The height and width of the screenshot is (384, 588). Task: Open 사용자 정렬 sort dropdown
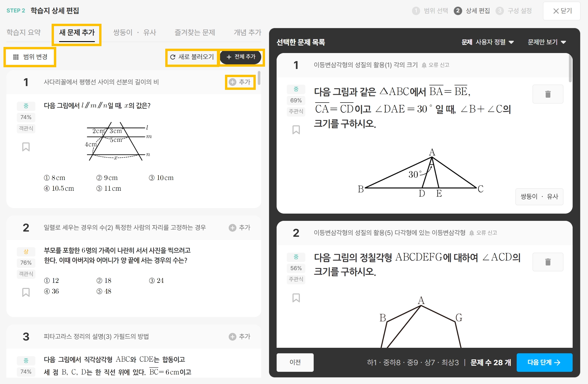pyautogui.click(x=494, y=42)
